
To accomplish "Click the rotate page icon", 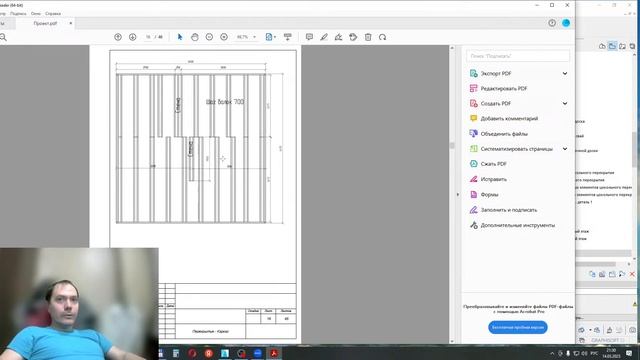I will [x=382, y=37].
